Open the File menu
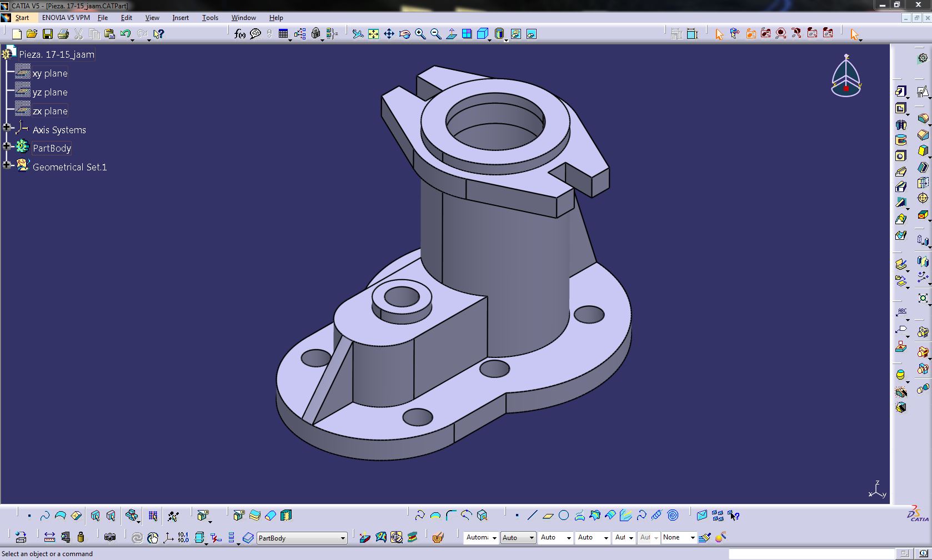Viewport: 932px width, 560px height. [103, 18]
